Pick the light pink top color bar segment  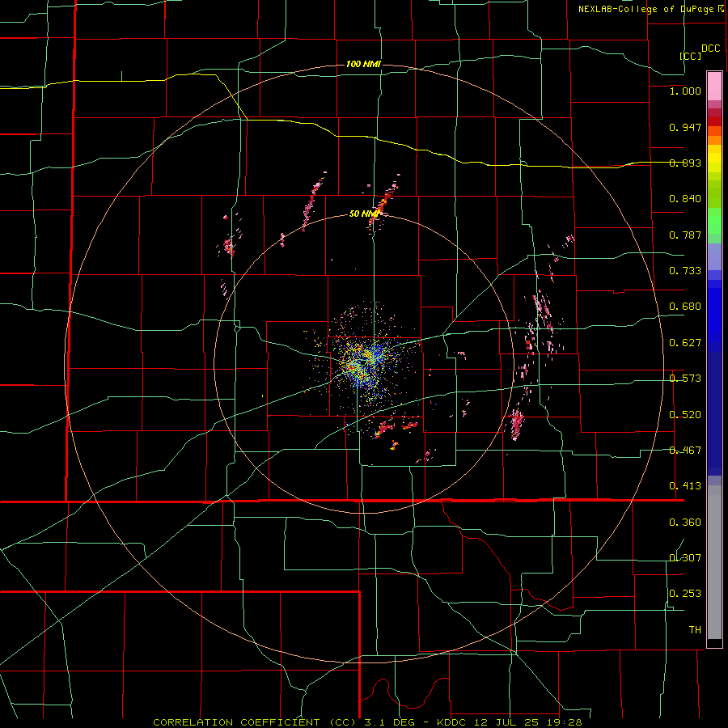[x=714, y=87]
